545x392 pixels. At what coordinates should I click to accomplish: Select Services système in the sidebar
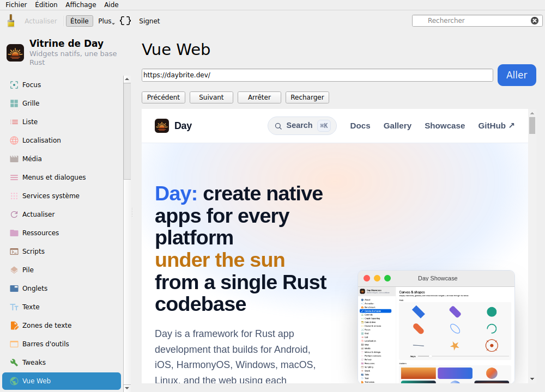click(62, 196)
